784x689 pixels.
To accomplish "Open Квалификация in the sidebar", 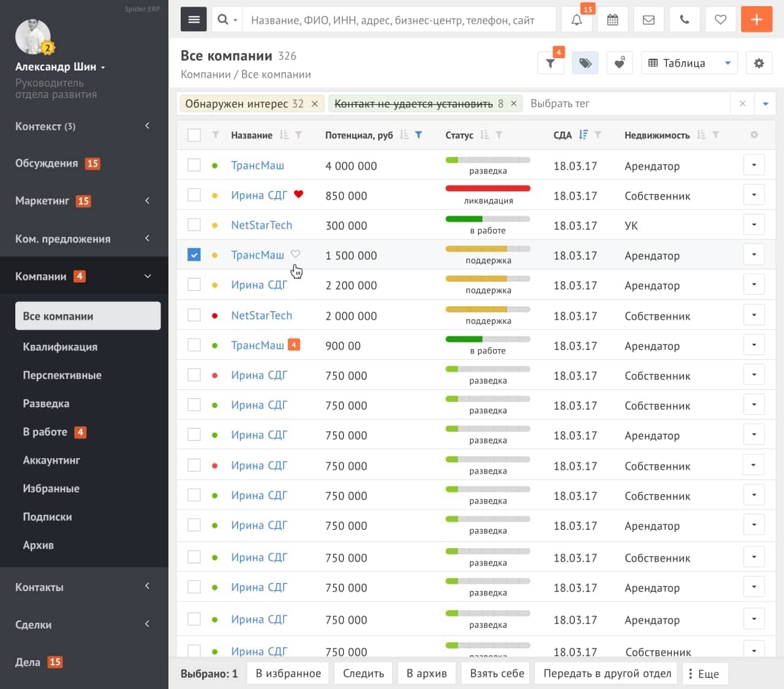I will coord(60,347).
